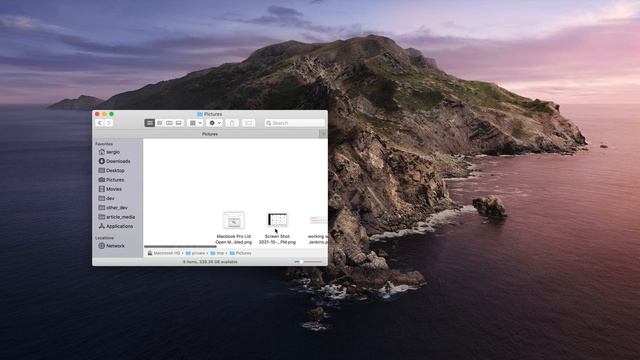Open Network under Locations
Viewport: 640px width, 360px height.
[111, 246]
